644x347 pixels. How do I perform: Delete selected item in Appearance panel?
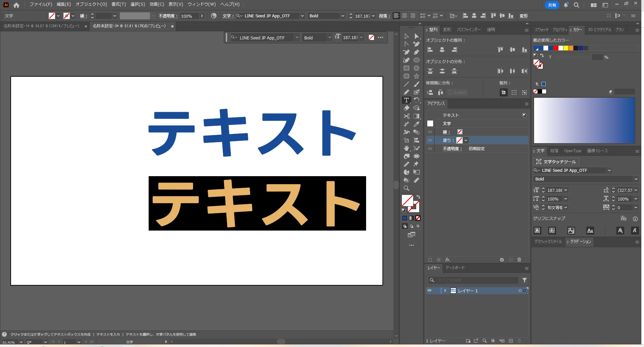pos(519,260)
